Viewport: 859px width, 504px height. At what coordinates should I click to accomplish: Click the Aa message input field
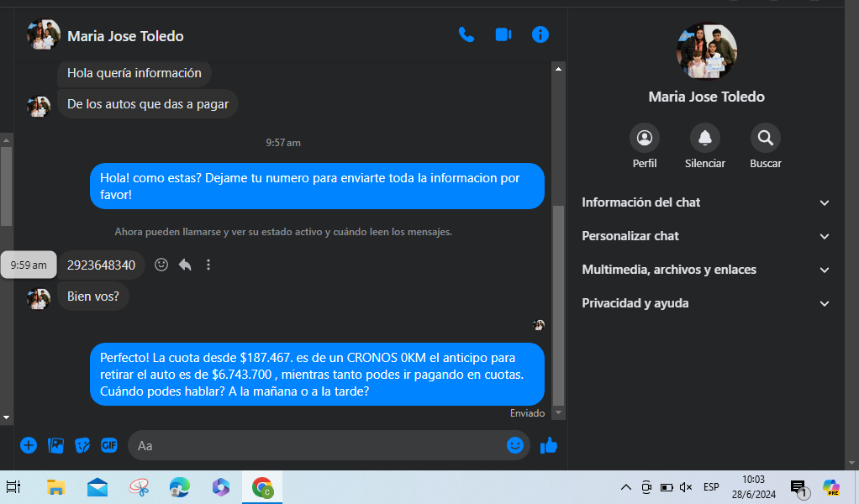point(319,445)
